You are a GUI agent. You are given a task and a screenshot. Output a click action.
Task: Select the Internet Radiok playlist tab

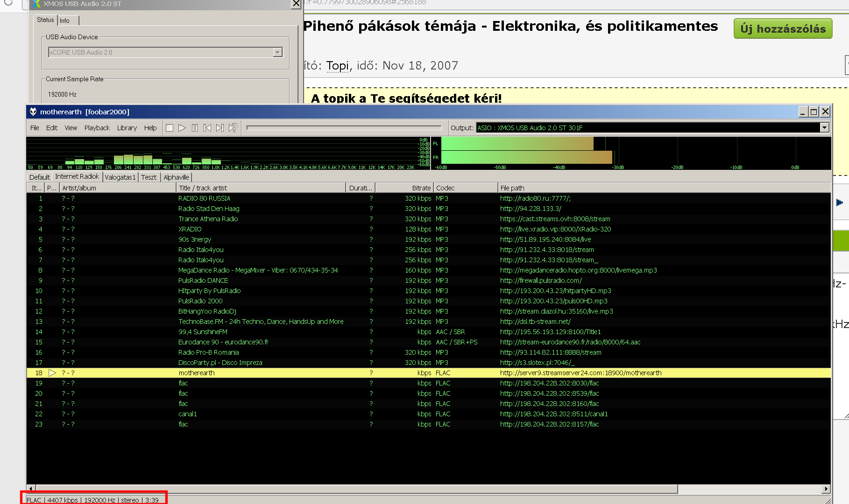[77, 176]
